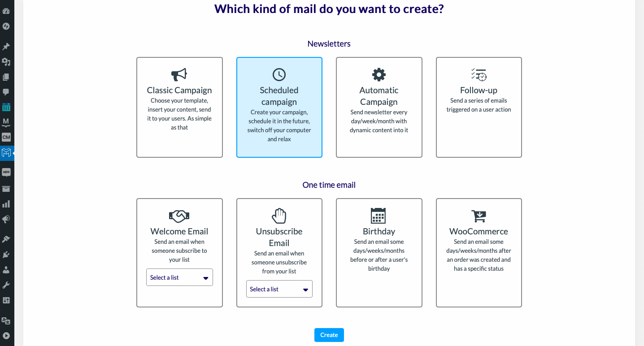Open Analytics bar chart sidebar icon

(x=6, y=204)
